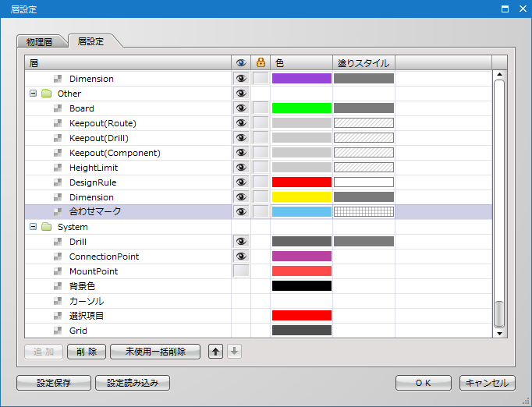
Task: Toggle visibility of Keepout(Route) layer
Action: [241, 122]
